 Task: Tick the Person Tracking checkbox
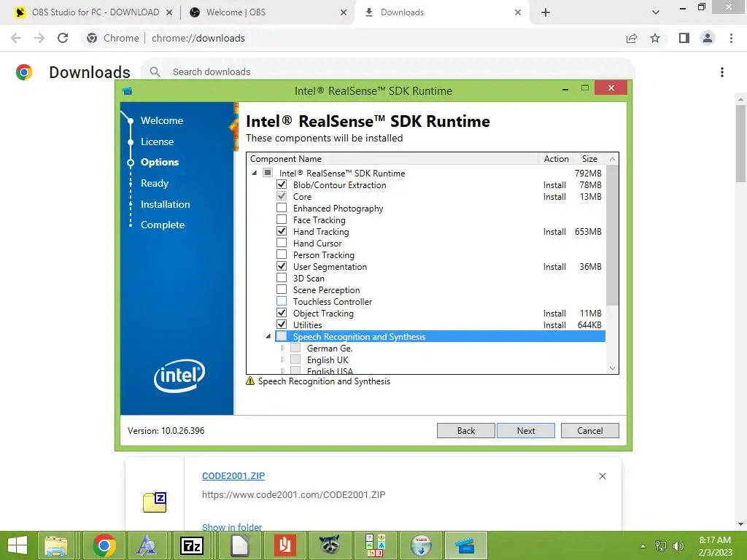pyautogui.click(x=282, y=254)
